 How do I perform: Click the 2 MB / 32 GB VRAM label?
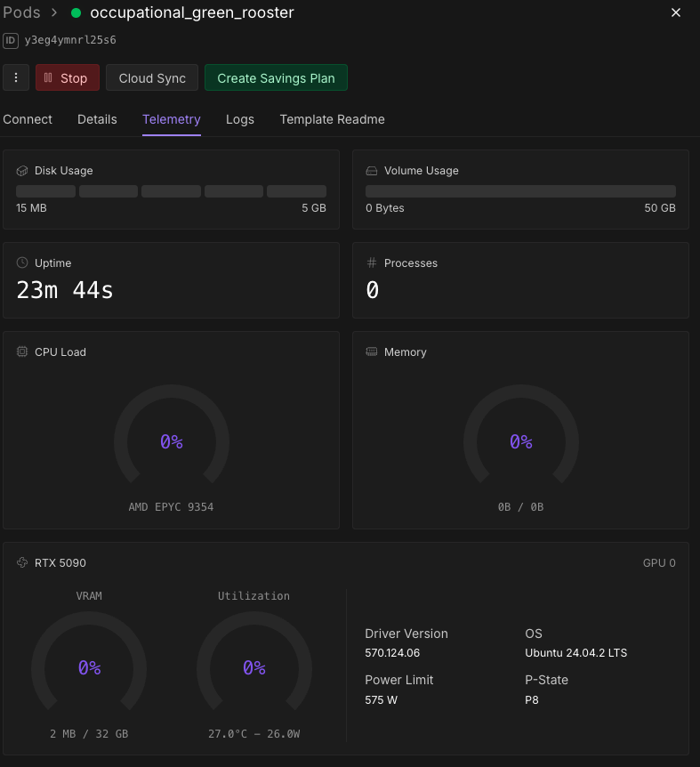click(x=89, y=734)
